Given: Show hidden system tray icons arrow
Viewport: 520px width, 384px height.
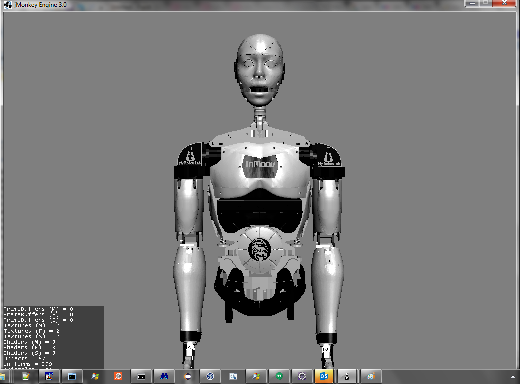Looking at the screenshot, I should [513, 377].
